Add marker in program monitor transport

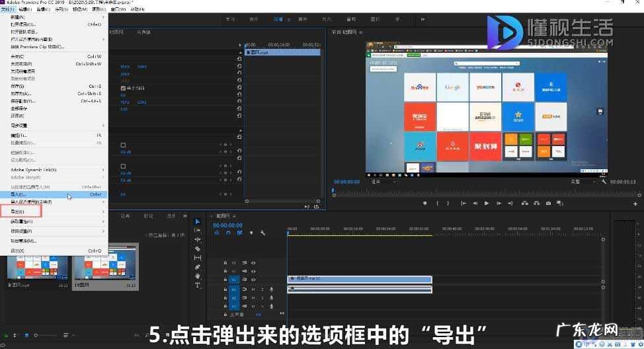pos(425,203)
